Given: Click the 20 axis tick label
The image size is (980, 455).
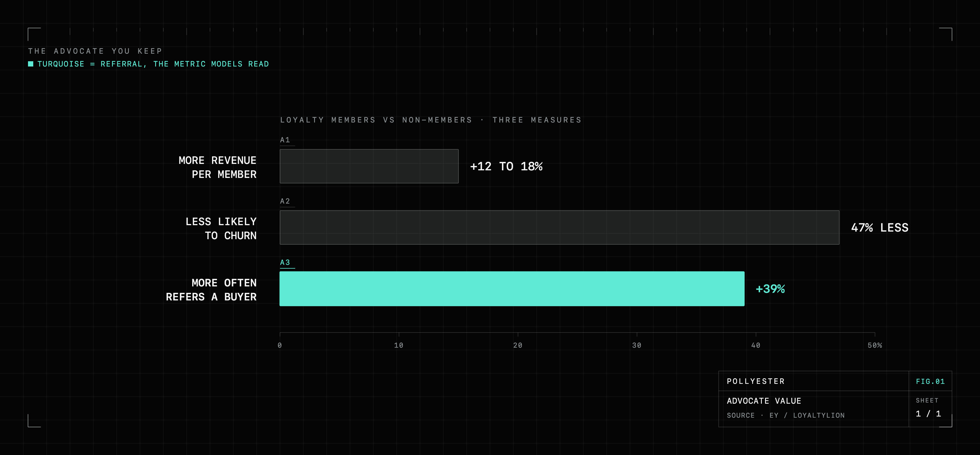Looking at the screenshot, I should tap(518, 345).
